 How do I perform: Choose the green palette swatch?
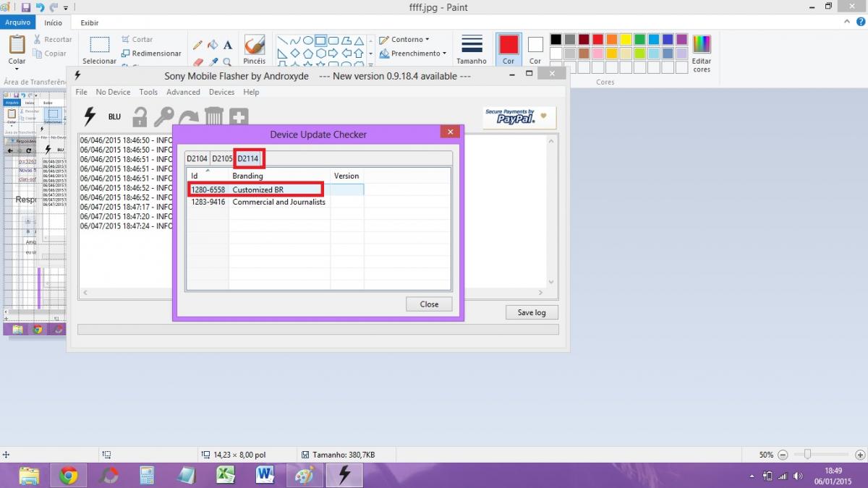(x=639, y=40)
